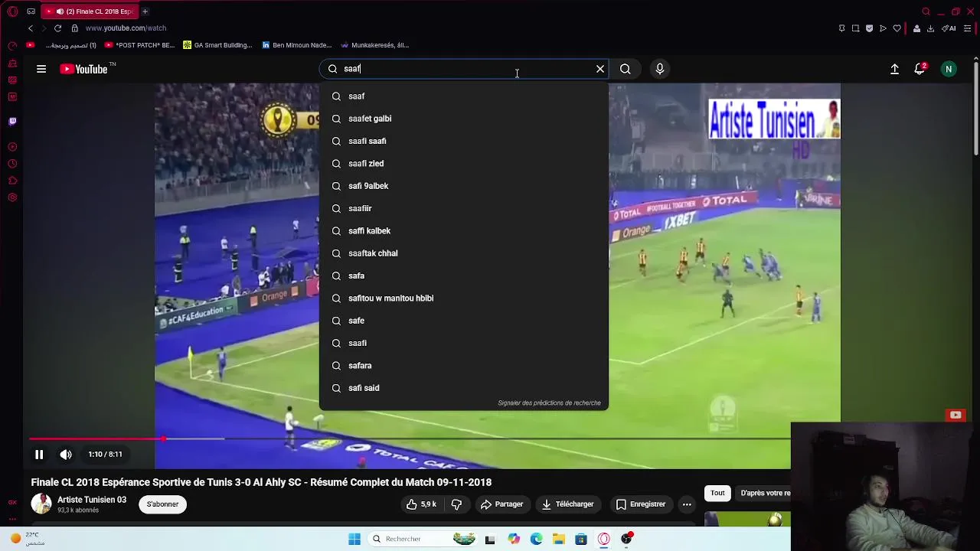980x551 pixels.
Task: Reload the page with the refresh icon
Action: coord(57,28)
